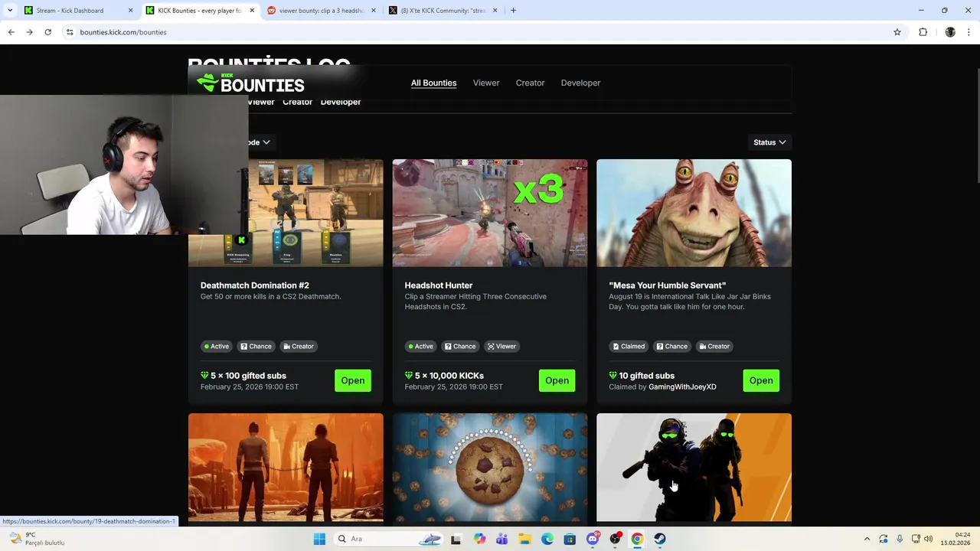
Task: Open a new browser tab
Action: [513, 11]
